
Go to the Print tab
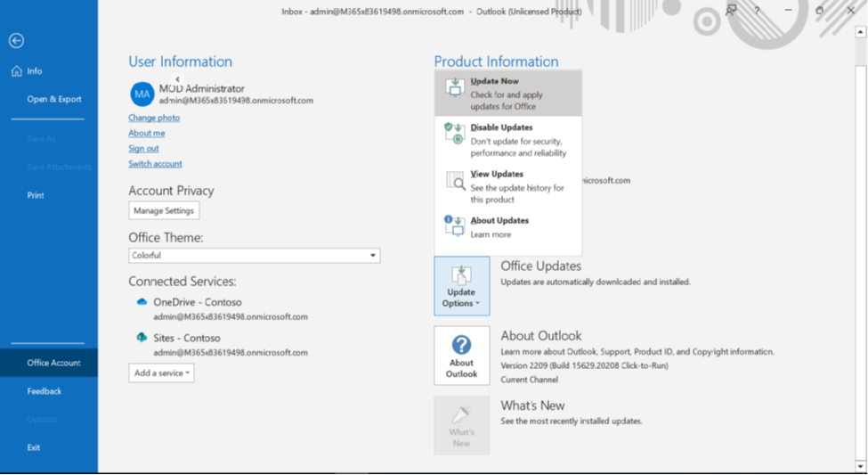[x=49, y=195]
